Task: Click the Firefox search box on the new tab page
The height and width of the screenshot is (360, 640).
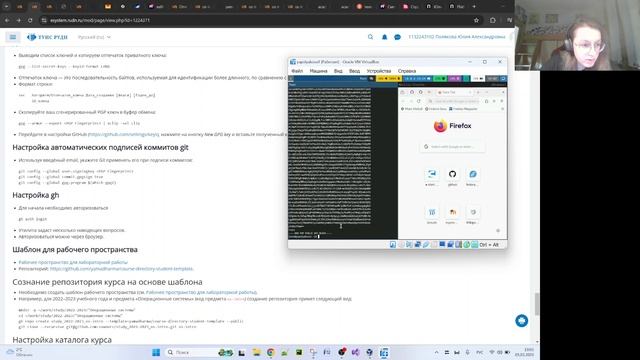Action: [x=452, y=147]
